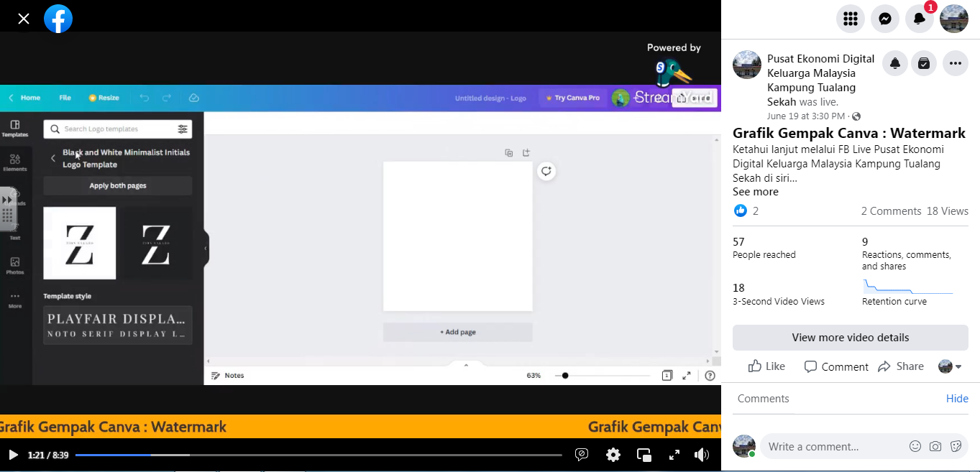View who reacted via the like count
980x472 pixels.
746,210
